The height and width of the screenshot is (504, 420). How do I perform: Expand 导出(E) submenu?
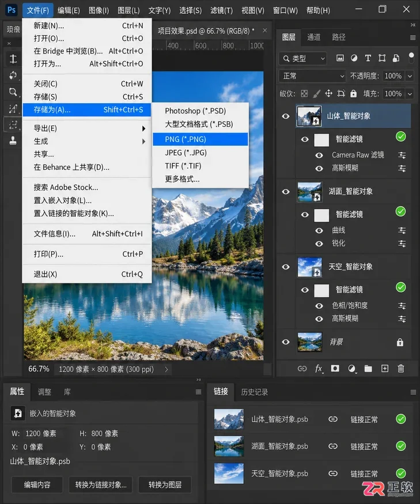143,128
